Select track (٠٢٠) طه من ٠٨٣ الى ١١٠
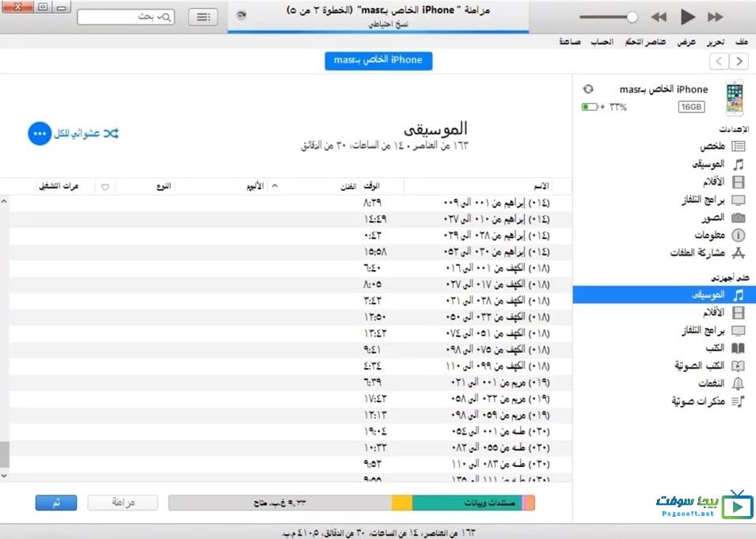756x539 pixels. 291,464
